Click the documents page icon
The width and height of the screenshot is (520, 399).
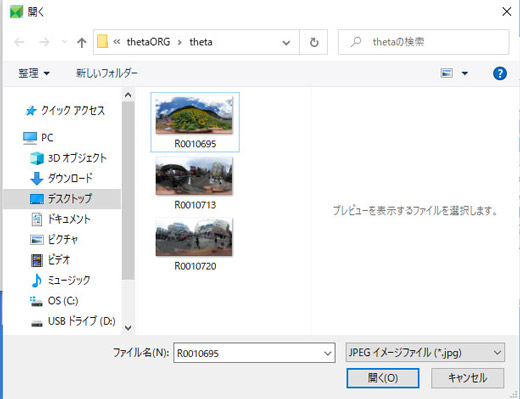coord(37,219)
